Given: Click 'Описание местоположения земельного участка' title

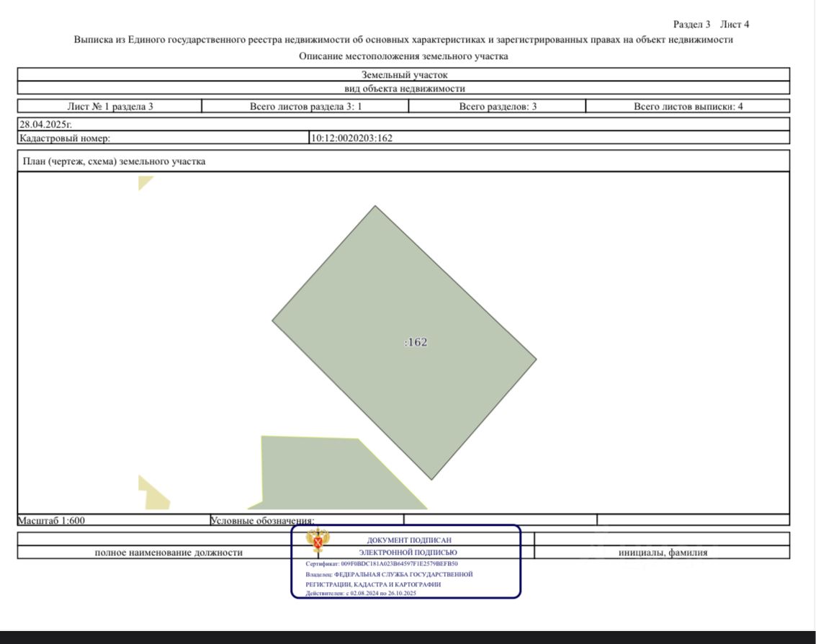Looking at the screenshot, I should 403,55.
